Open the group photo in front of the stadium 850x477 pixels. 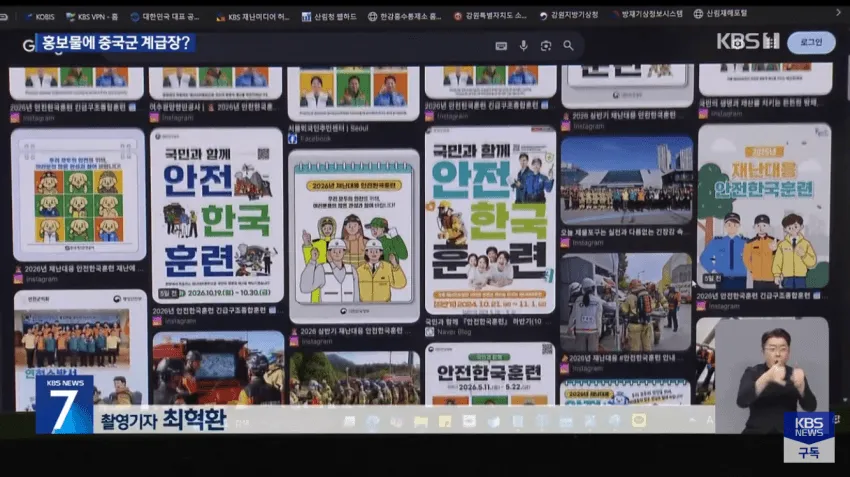pyautogui.click(x=627, y=181)
